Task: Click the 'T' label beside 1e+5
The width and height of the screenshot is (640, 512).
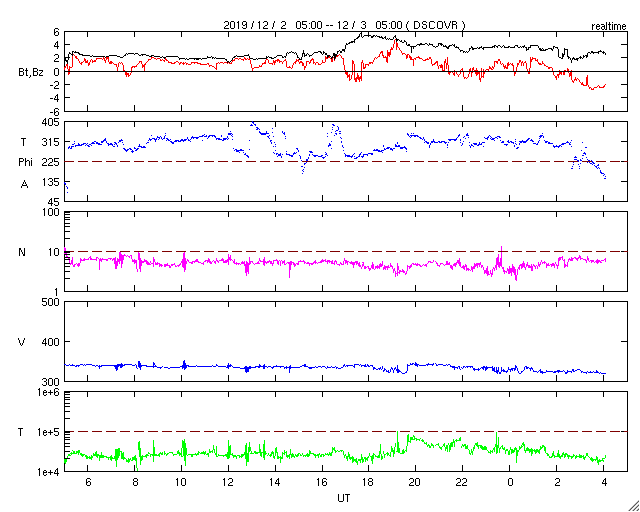Action: pyautogui.click(x=20, y=432)
